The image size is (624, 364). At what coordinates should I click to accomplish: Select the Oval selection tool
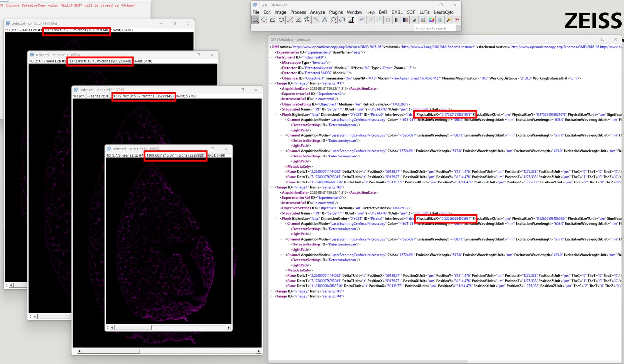coord(264,20)
